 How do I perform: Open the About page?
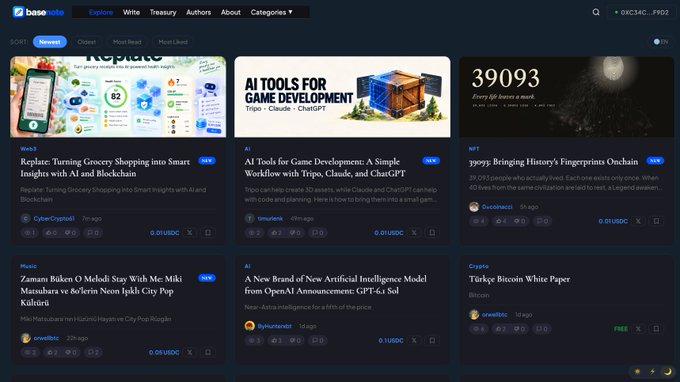pos(231,12)
